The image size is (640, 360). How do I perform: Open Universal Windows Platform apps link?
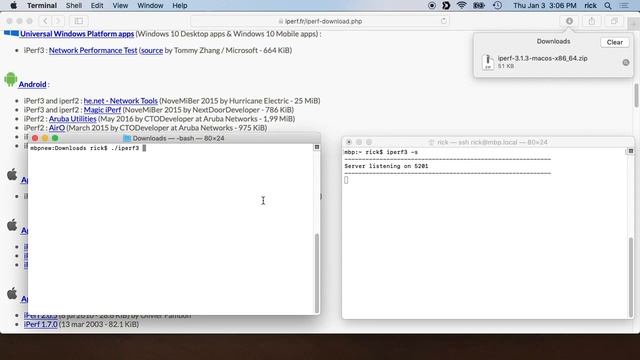click(x=77, y=34)
